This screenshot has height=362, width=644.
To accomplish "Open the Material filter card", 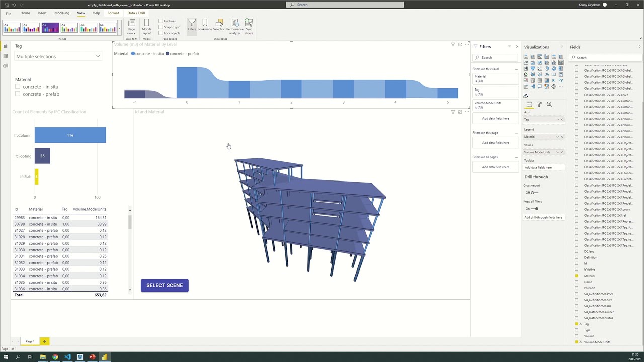I will click(495, 79).
